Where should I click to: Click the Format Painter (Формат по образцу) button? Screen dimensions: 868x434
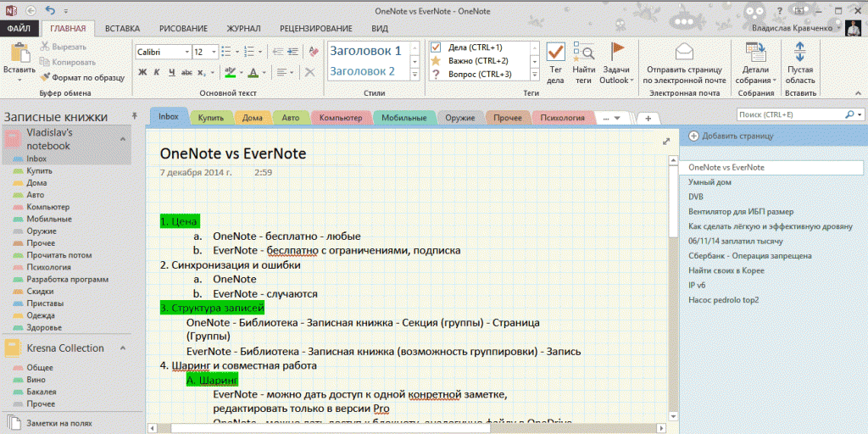(82, 77)
